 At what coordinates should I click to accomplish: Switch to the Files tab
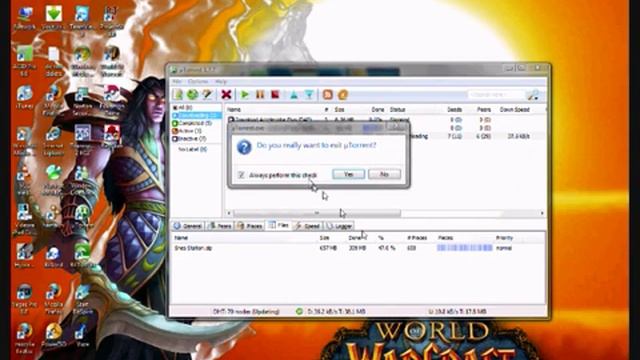tap(279, 225)
